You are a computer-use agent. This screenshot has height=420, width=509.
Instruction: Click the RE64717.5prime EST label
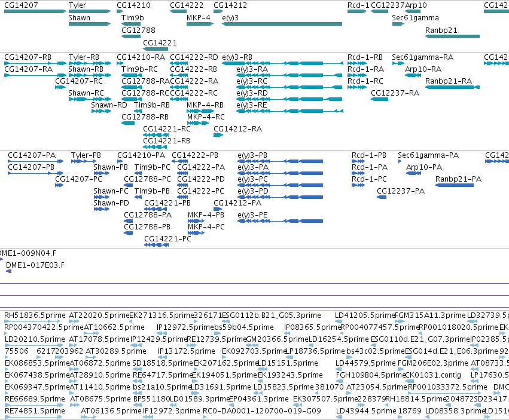click(x=163, y=375)
